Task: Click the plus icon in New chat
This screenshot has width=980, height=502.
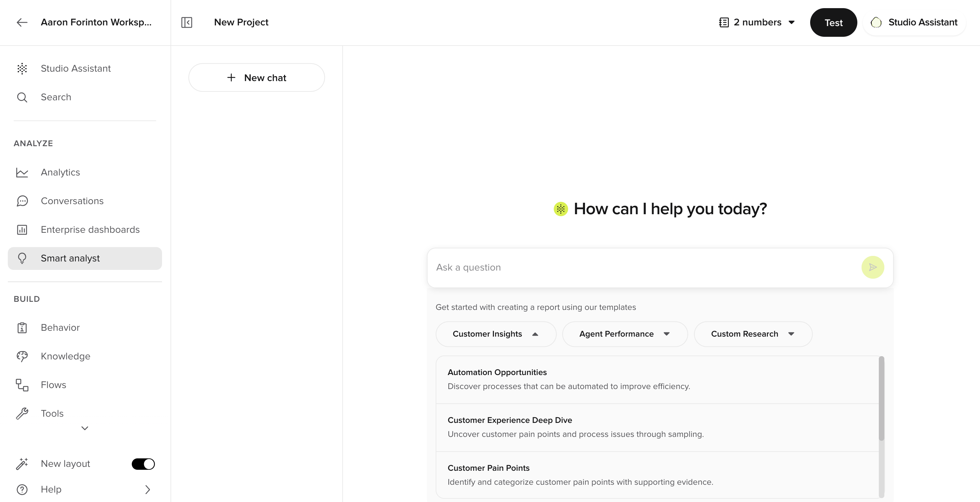Action: [231, 77]
